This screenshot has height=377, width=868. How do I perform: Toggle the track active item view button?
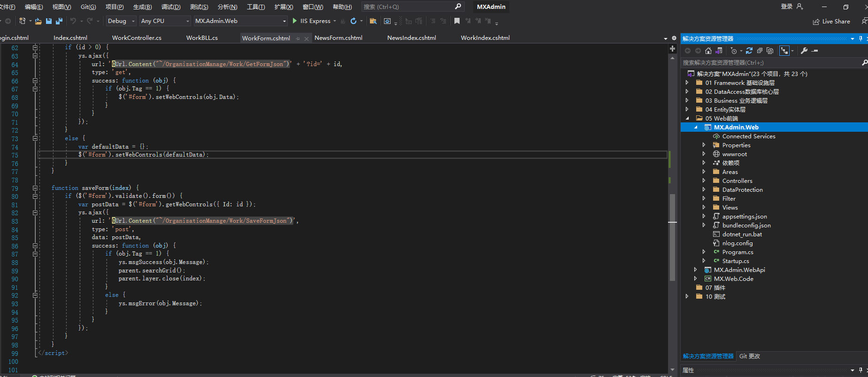(784, 51)
